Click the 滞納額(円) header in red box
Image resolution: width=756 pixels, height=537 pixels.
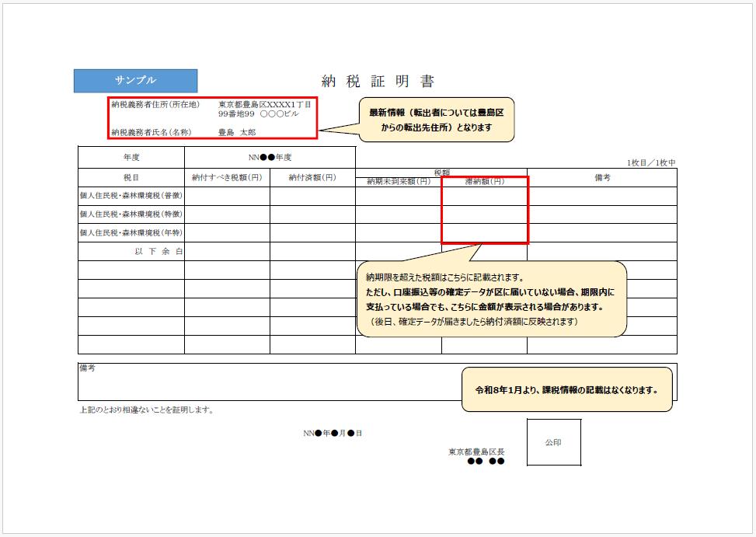[484, 182]
